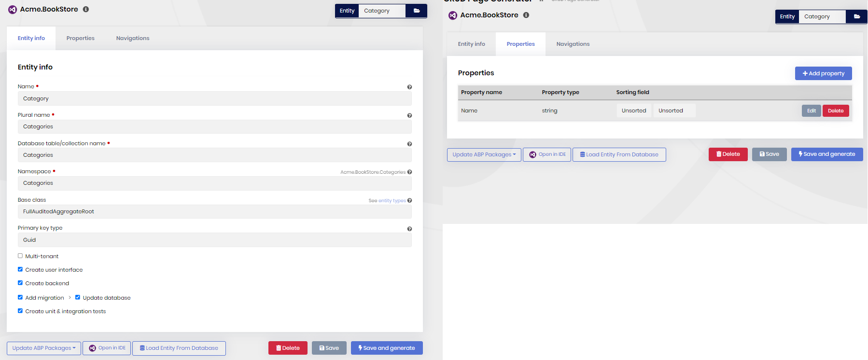Edit the Name property row
The image size is (868, 360).
(x=812, y=111)
